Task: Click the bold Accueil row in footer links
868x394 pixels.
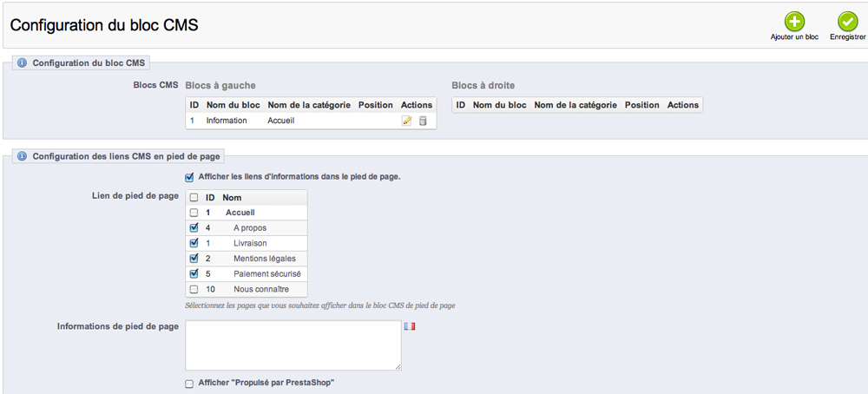Action: (x=240, y=212)
